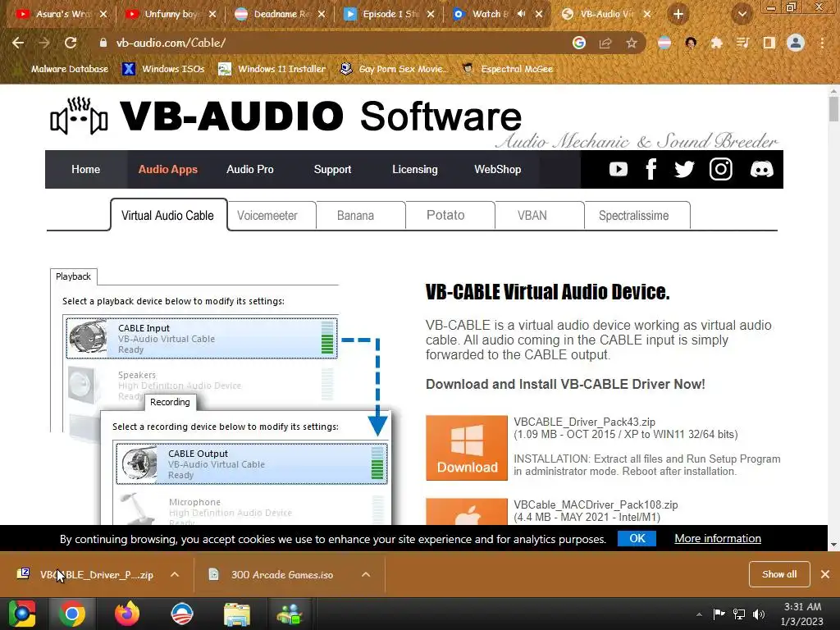Click the Show all downloads button
The width and height of the screenshot is (840, 630).
(779, 574)
